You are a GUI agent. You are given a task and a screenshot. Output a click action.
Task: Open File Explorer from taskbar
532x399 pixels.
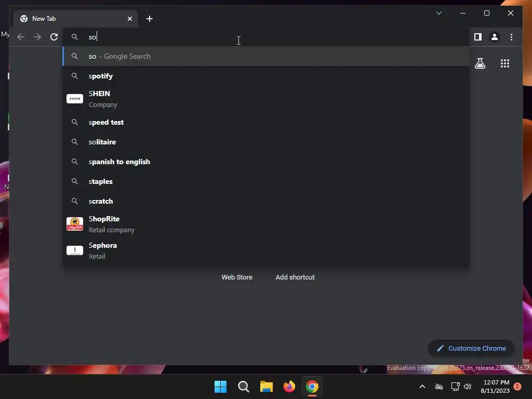click(267, 387)
